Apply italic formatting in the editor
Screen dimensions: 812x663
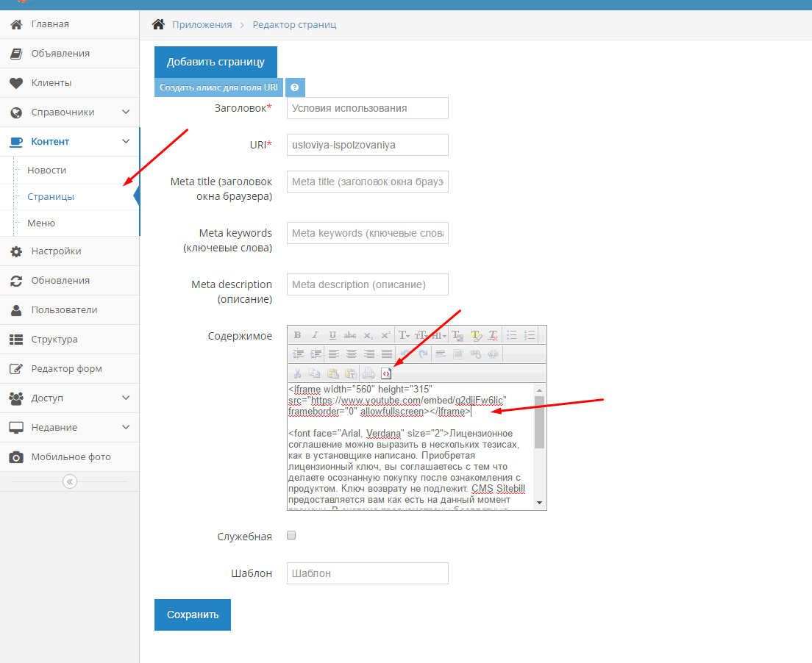[315, 335]
